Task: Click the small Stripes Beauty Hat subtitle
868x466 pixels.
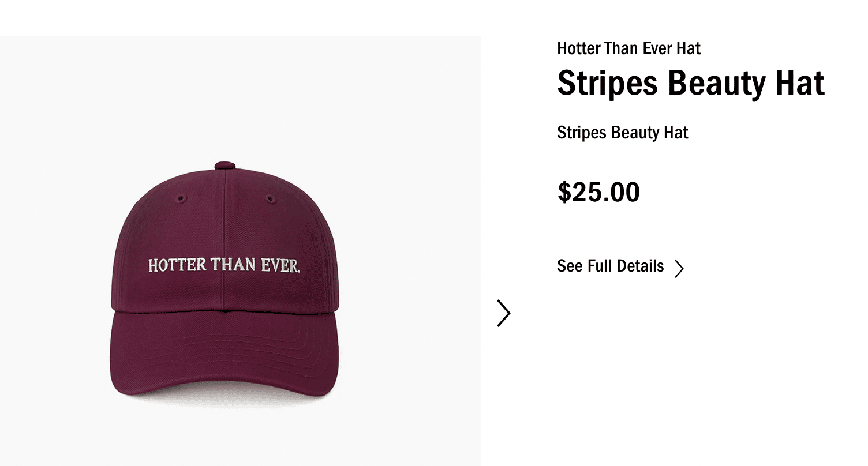Action: (x=622, y=133)
